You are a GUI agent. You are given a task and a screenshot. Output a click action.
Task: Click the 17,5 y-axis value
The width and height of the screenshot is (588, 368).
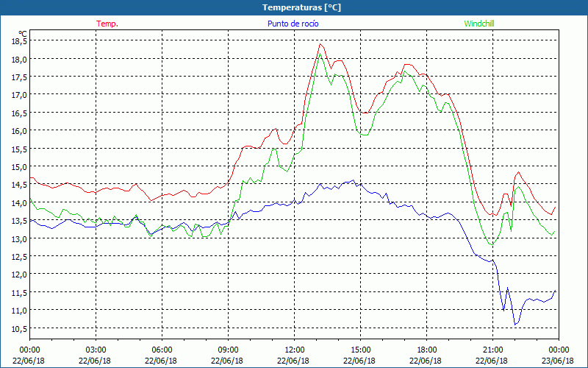coord(20,77)
